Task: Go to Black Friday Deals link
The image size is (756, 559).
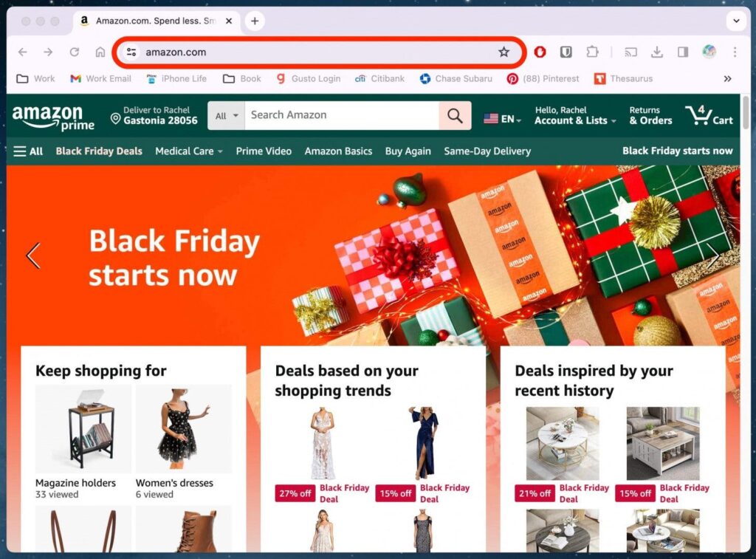Action: click(x=99, y=151)
